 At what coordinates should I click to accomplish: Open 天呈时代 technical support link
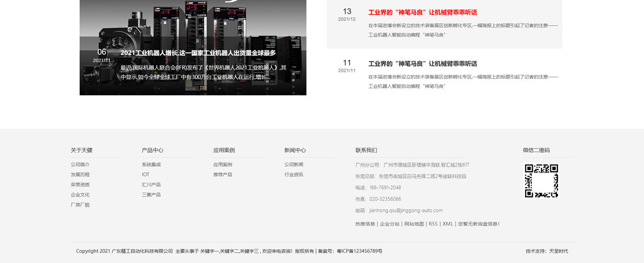[x=558, y=251]
